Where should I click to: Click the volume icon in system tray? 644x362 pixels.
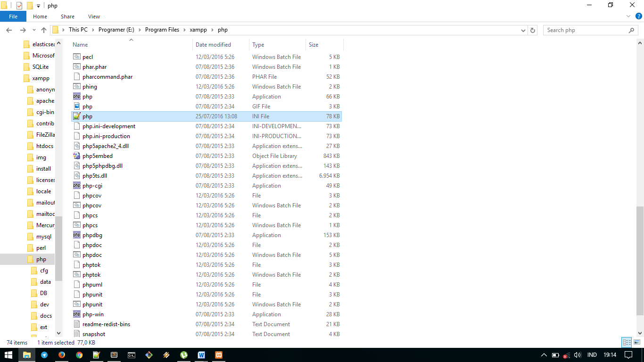[578, 355]
